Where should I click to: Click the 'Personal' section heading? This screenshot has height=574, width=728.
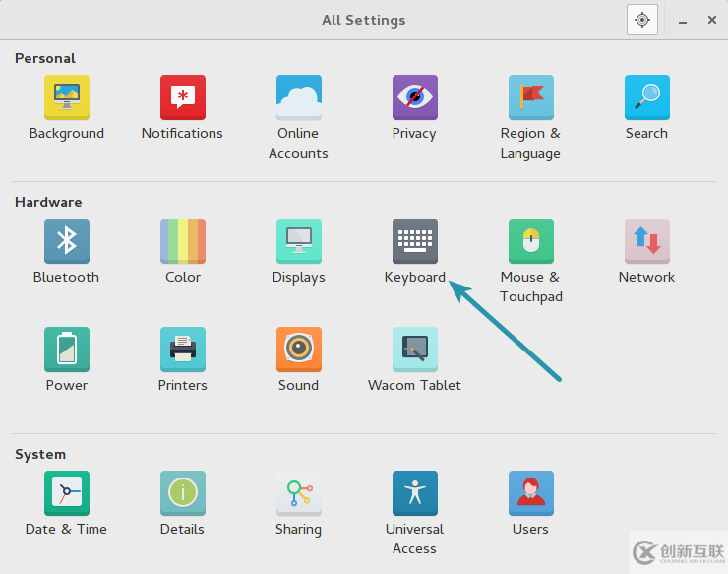point(45,58)
